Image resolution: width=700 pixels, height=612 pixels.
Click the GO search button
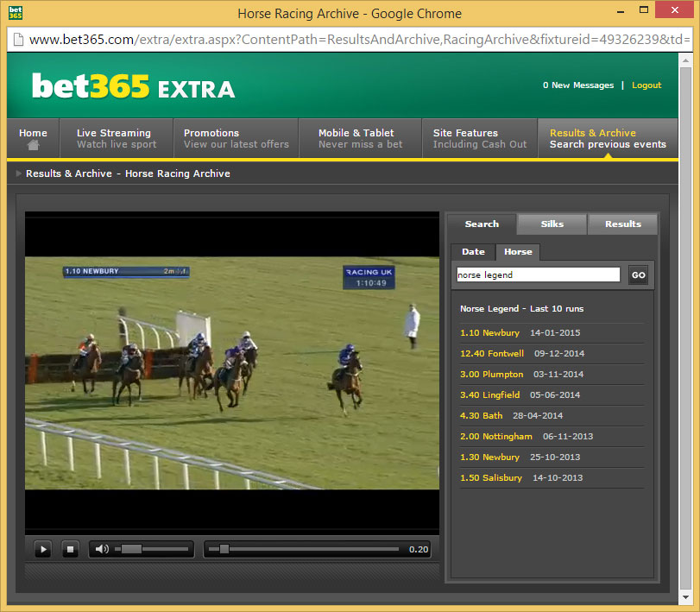(639, 275)
